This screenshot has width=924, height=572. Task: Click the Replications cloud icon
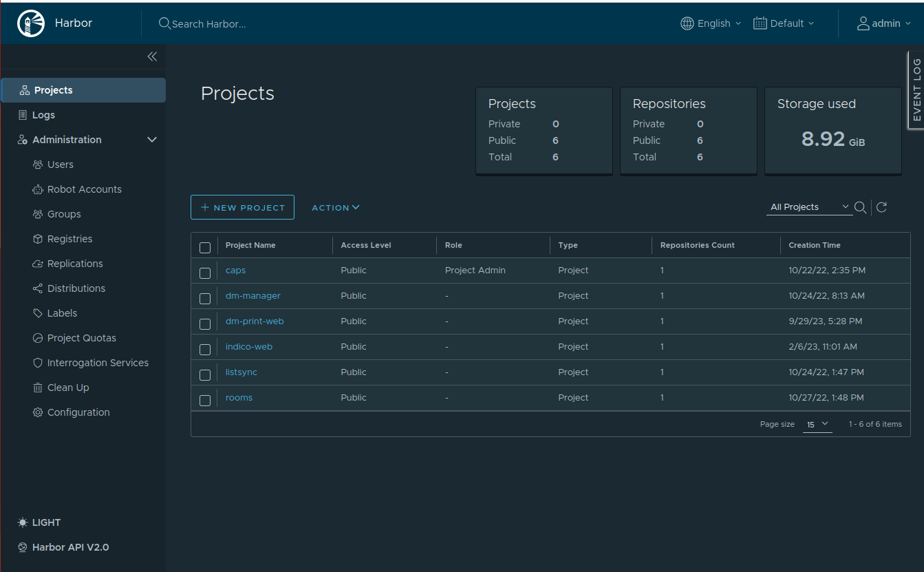(38, 264)
